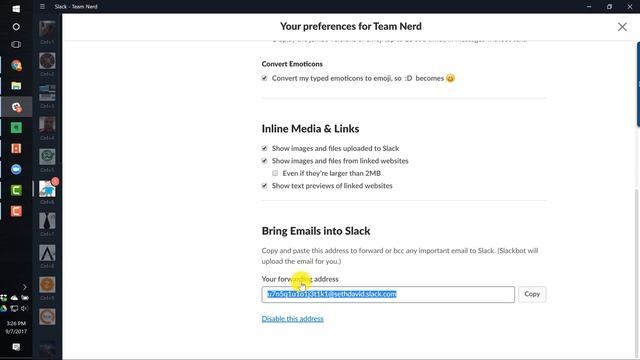The height and width of the screenshot is (360, 640).
Task: Click the Slack taskbar icon
Action: pos(16,107)
